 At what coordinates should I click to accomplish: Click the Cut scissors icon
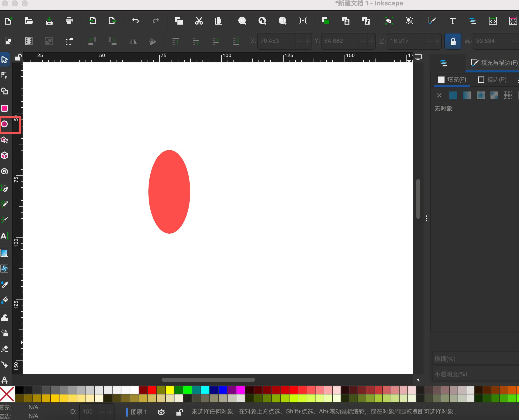click(199, 21)
